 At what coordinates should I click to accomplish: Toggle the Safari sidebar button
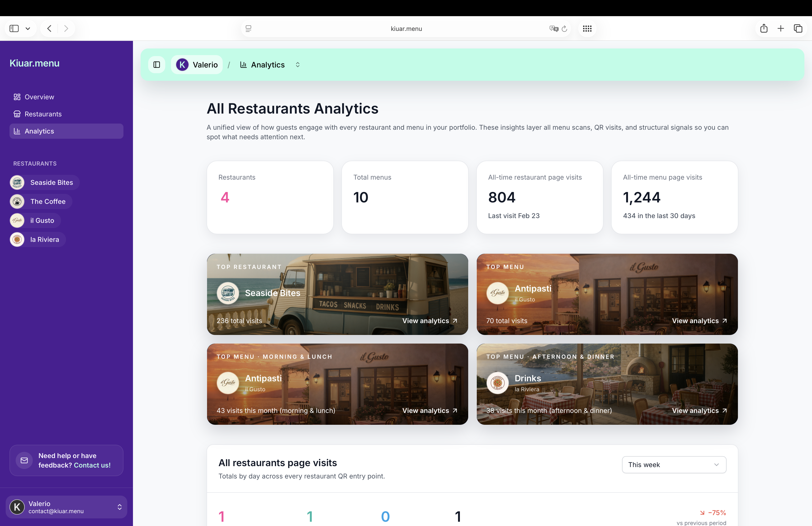pos(14,28)
